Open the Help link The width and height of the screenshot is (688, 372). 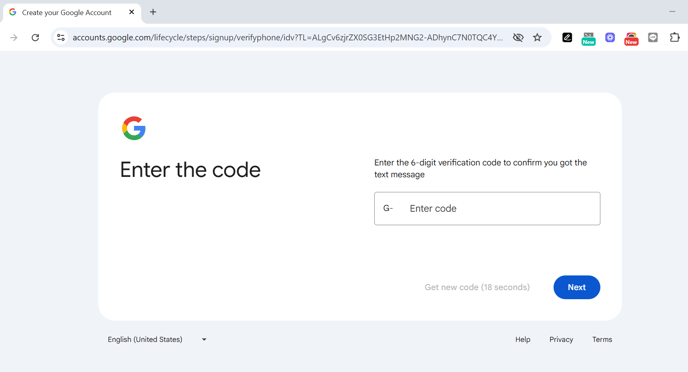(x=523, y=340)
